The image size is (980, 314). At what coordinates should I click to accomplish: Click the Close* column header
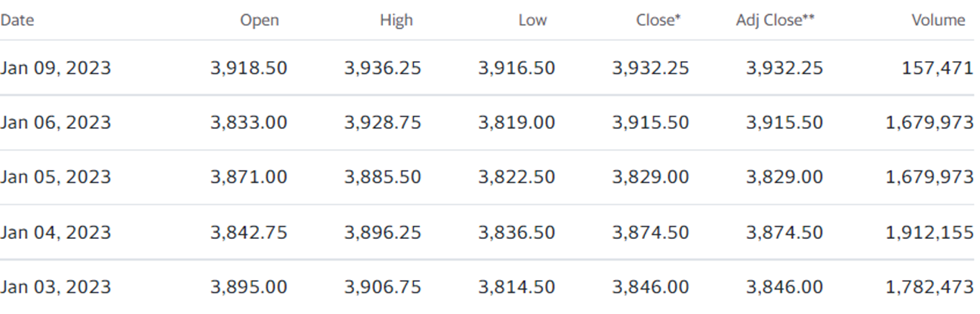pyautogui.click(x=658, y=21)
